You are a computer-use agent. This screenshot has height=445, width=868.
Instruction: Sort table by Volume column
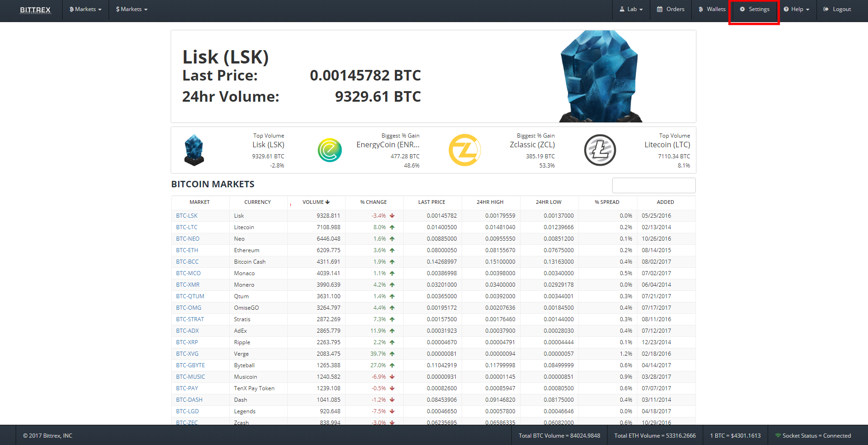tap(316, 202)
